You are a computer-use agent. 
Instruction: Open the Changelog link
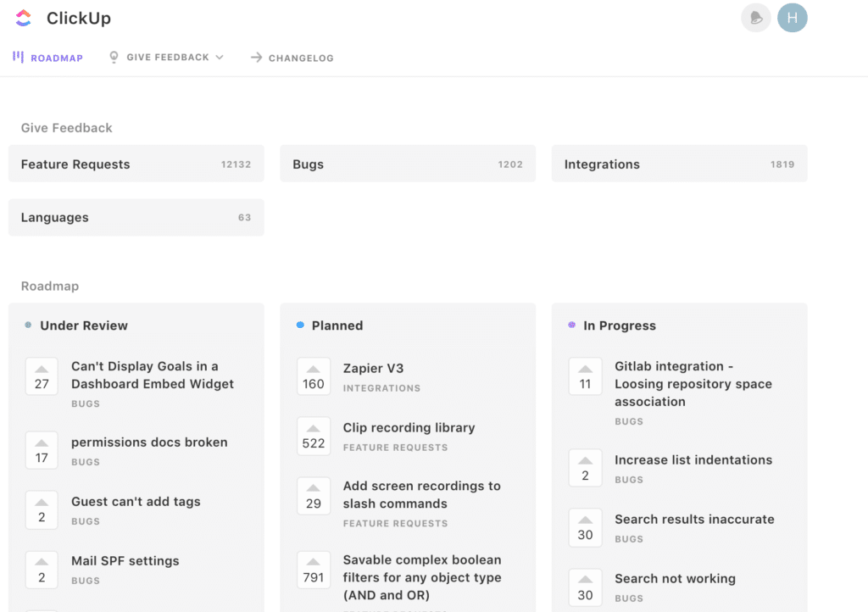point(292,58)
